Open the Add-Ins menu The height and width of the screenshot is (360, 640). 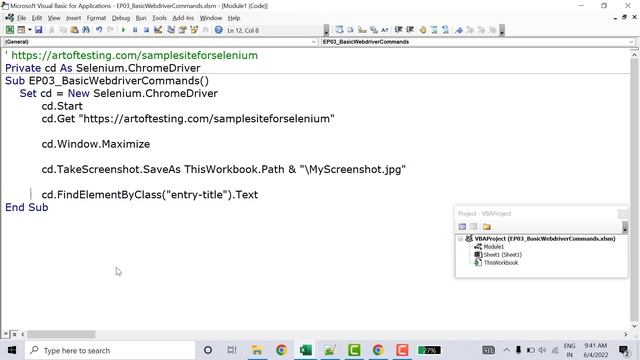coord(183,18)
